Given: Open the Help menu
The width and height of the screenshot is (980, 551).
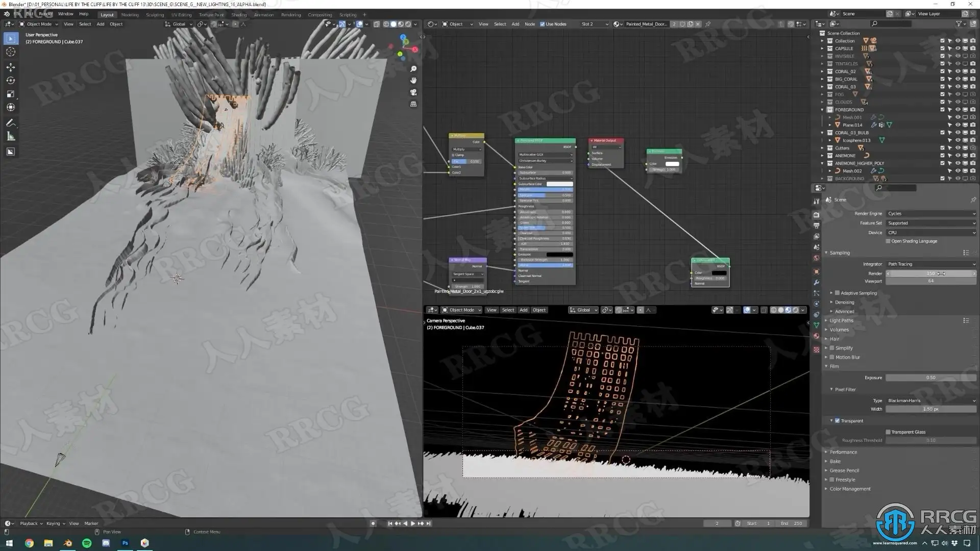Looking at the screenshot, I should pyautogui.click(x=84, y=14).
